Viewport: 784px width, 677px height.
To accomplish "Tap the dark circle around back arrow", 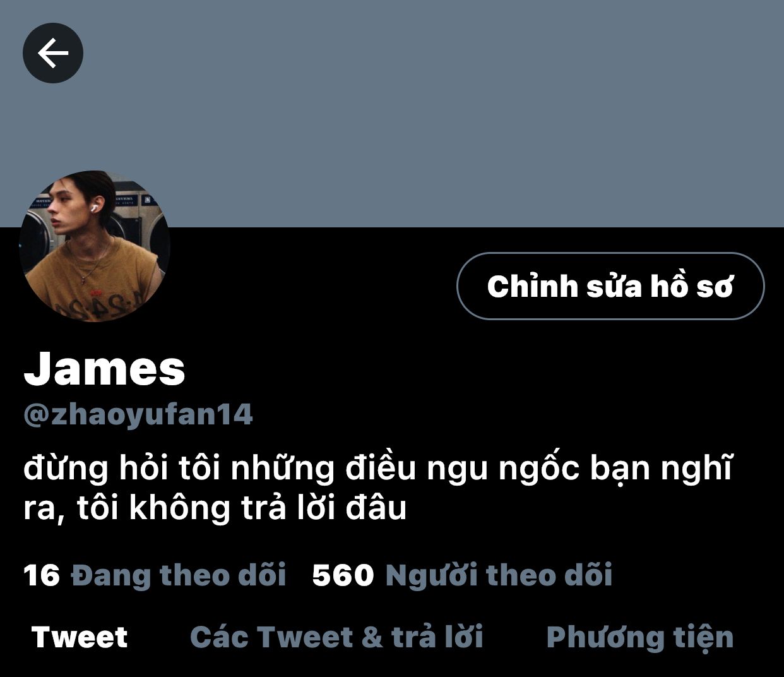I will click(x=53, y=53).
